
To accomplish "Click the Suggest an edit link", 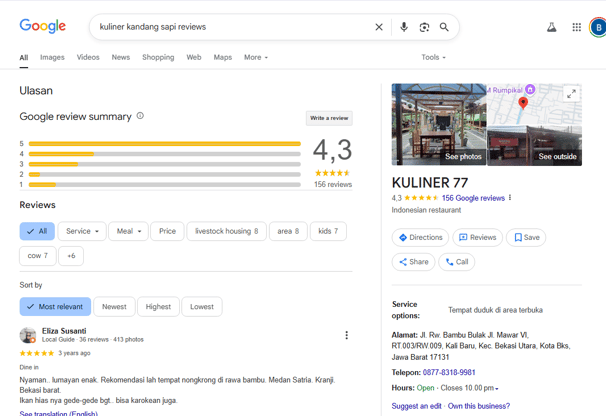I will (x=416, y=406).
